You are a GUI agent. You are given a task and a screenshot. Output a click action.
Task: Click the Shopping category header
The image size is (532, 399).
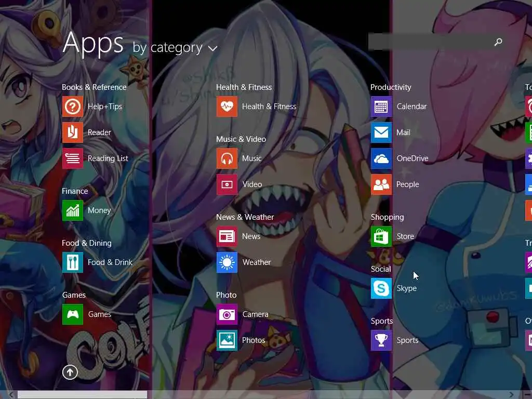[387, 217]
